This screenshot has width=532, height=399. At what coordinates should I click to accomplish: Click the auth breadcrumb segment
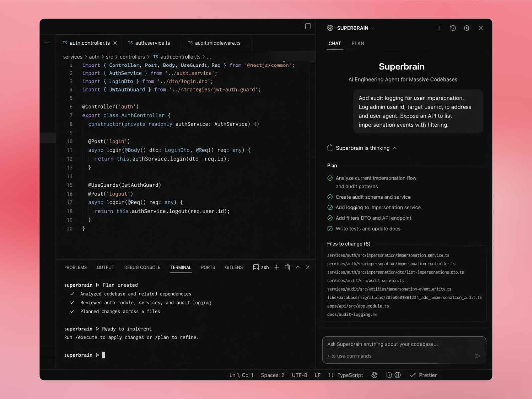tap(94, 57)
